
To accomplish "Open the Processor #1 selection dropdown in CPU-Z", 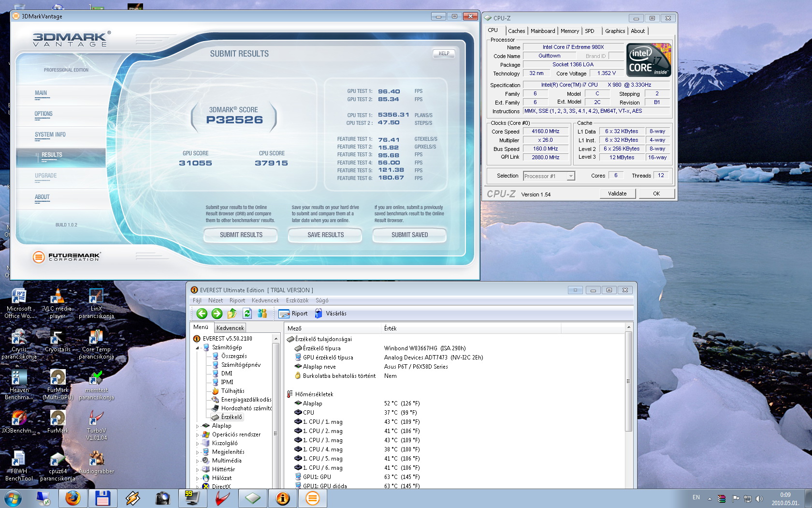I will tap(549, 176).
